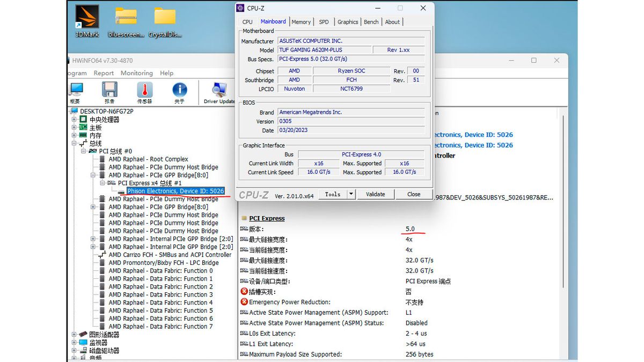
Task: Open the SPD tab in CPU-Z
Action: pos(324,22)
